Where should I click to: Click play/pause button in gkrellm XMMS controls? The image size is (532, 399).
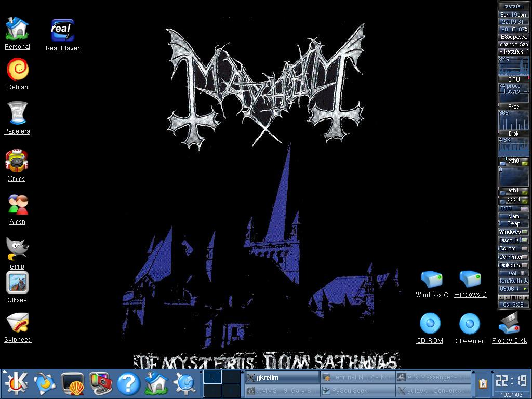point(508,298)
